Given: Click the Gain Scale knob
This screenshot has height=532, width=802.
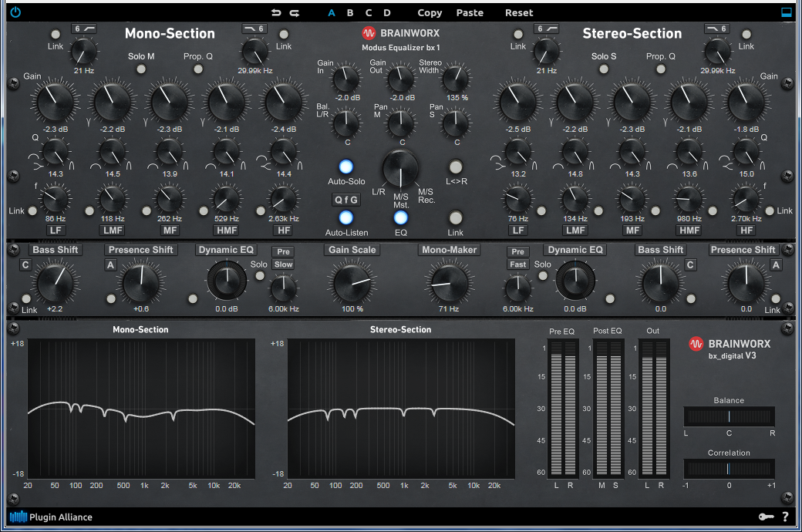Looking at the screenshot, I should point(352,283).
